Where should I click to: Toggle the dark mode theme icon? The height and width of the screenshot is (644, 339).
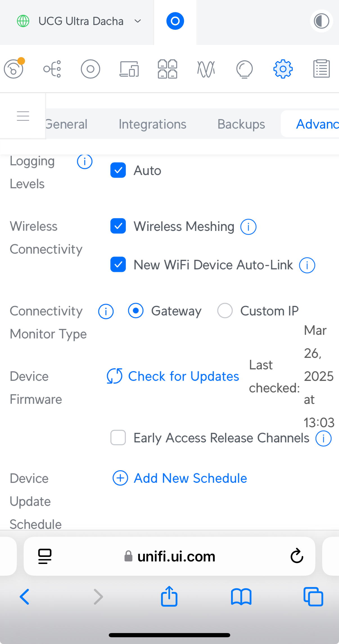click(321, 21)
